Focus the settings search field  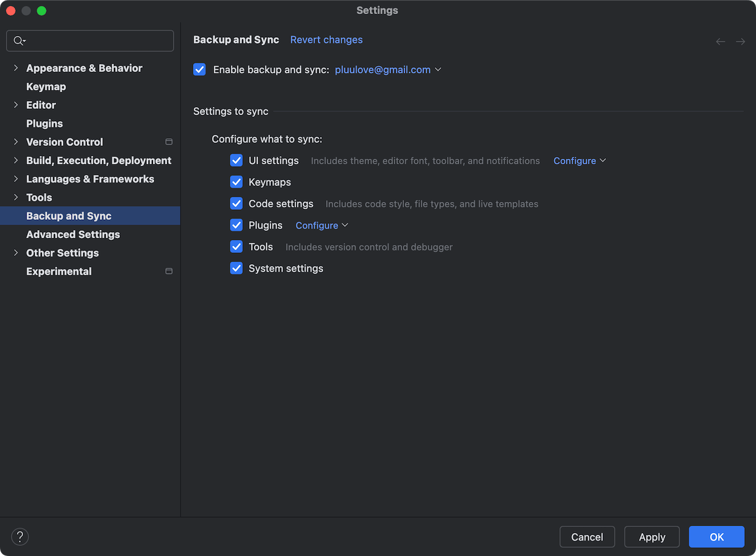tap(90, 41)
